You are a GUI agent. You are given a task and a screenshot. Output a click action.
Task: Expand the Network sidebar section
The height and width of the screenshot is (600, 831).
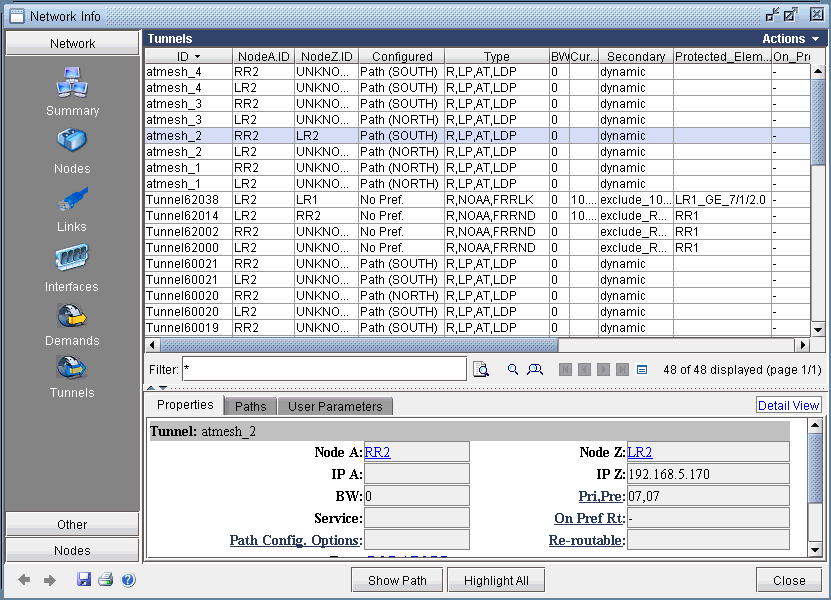[72, 43]
